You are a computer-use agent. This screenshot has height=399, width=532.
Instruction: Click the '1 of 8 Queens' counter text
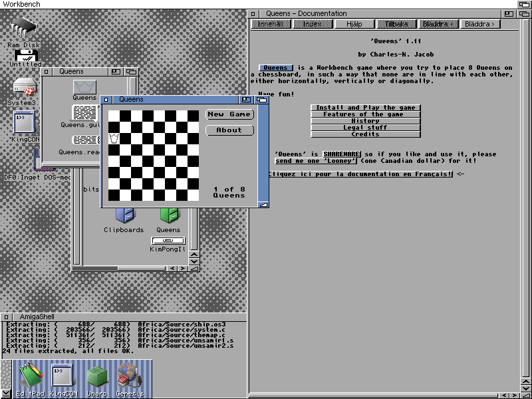[x=229, y=192]
